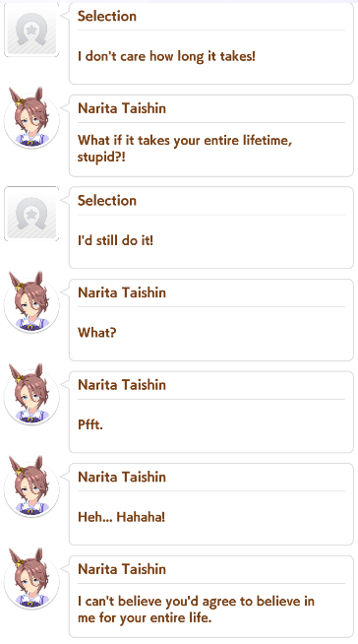Viewport: 358px width, 644px height.
Task: Click Narita Taishin's avatar beside "What if it takes your entire lifetime"
Action: (x=31, y=118)
